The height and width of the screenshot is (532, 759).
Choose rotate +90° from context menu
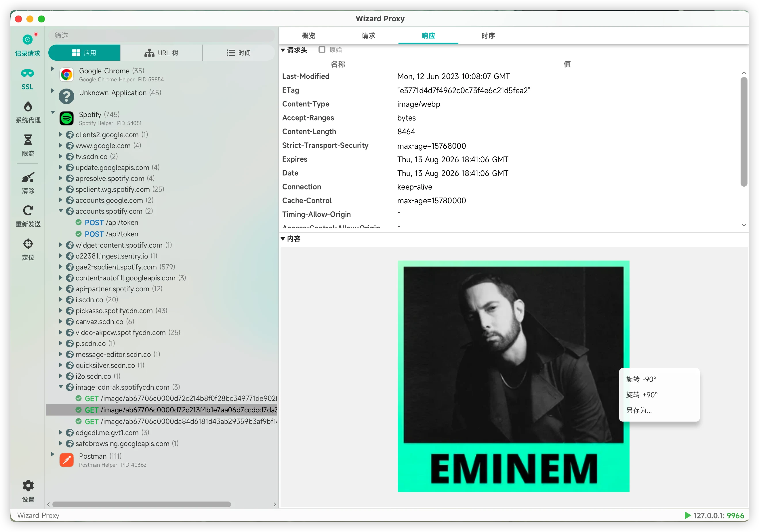coord(659,395)
